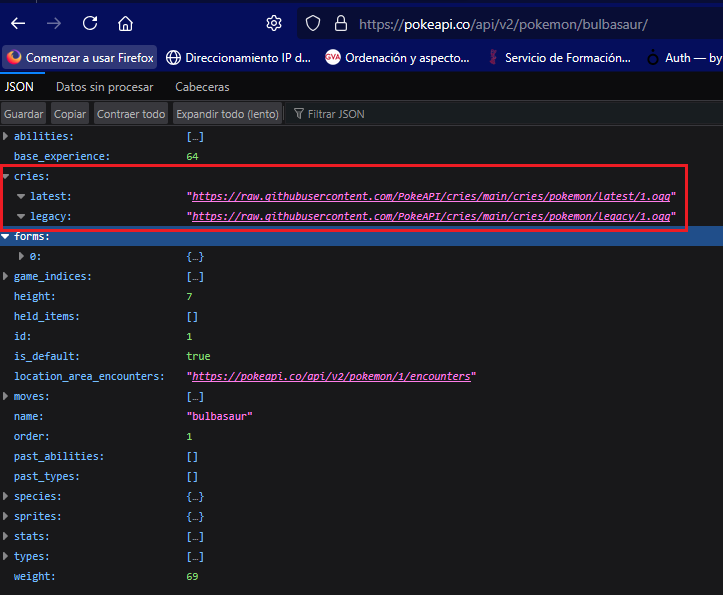Image resolution: width=723 pixels, height=595 pixels.
Task: Select the height key
Action: [35, 296]
